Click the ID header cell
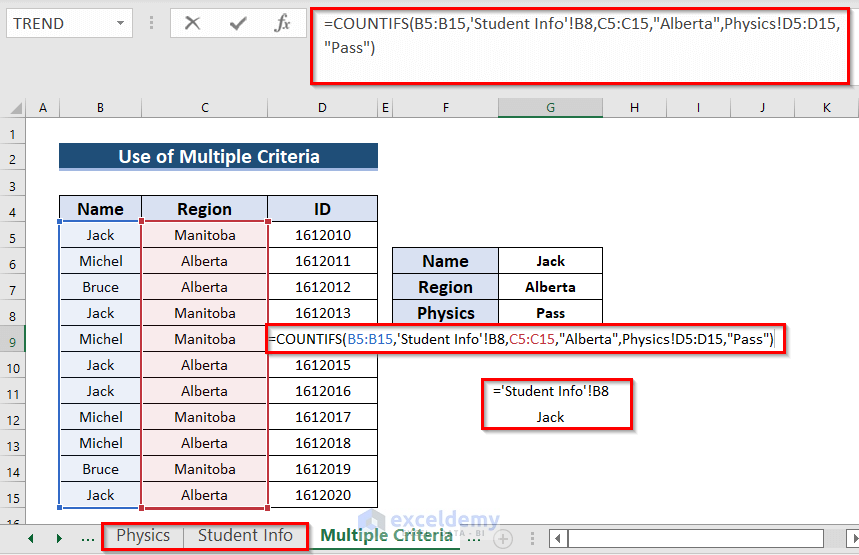The height and width of the screenshot is (555, 859). tap(323, 209)
